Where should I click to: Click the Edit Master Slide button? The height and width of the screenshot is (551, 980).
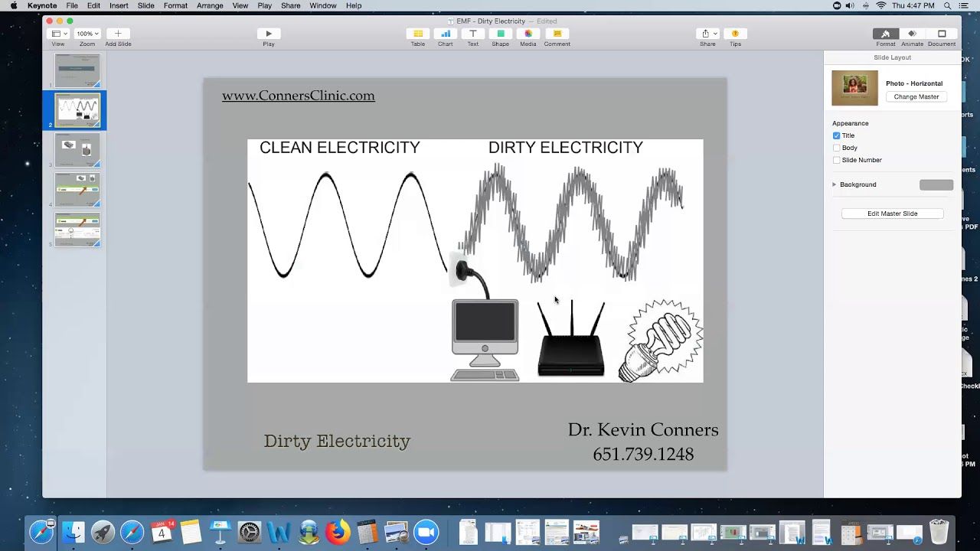click(x=892, y=214)
